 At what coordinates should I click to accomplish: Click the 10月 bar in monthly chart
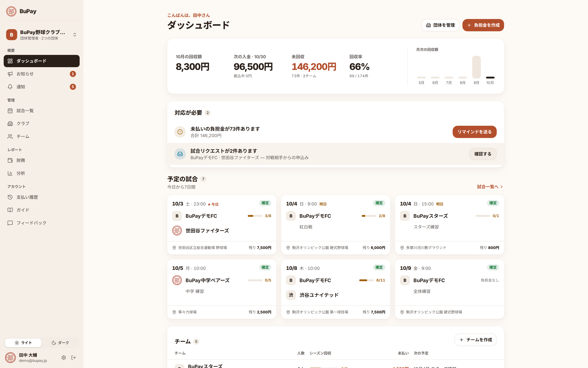point(490,78)
